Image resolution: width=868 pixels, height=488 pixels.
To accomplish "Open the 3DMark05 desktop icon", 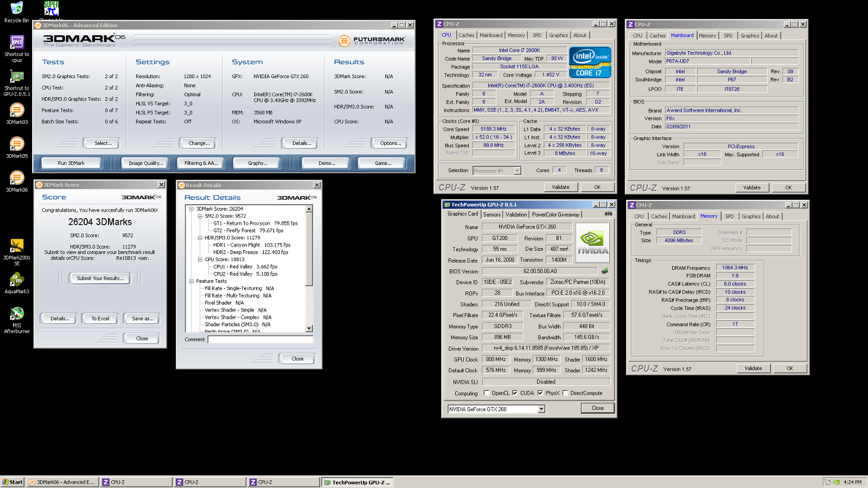I will point(16,148).
